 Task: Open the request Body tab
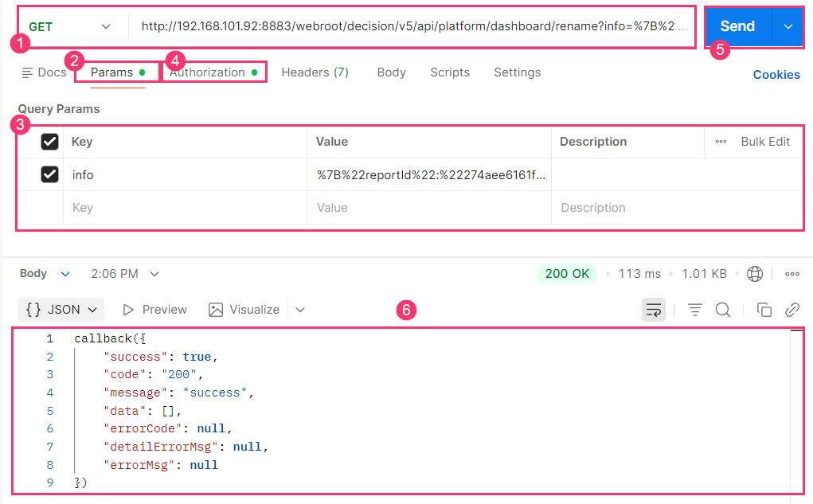pyautogui.click(x=392, y=72)
